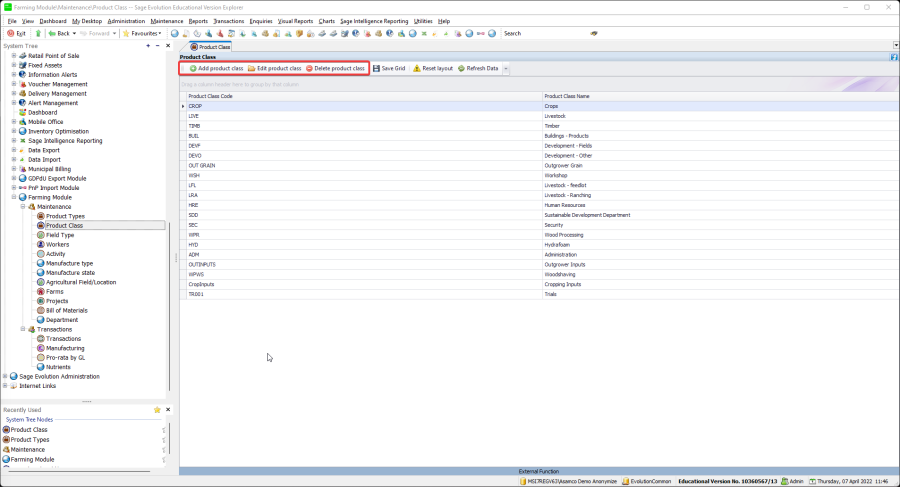Open the Farms node in tree
Image resolution: width=900 pixels, height=487 pixels.
(54, 291)
